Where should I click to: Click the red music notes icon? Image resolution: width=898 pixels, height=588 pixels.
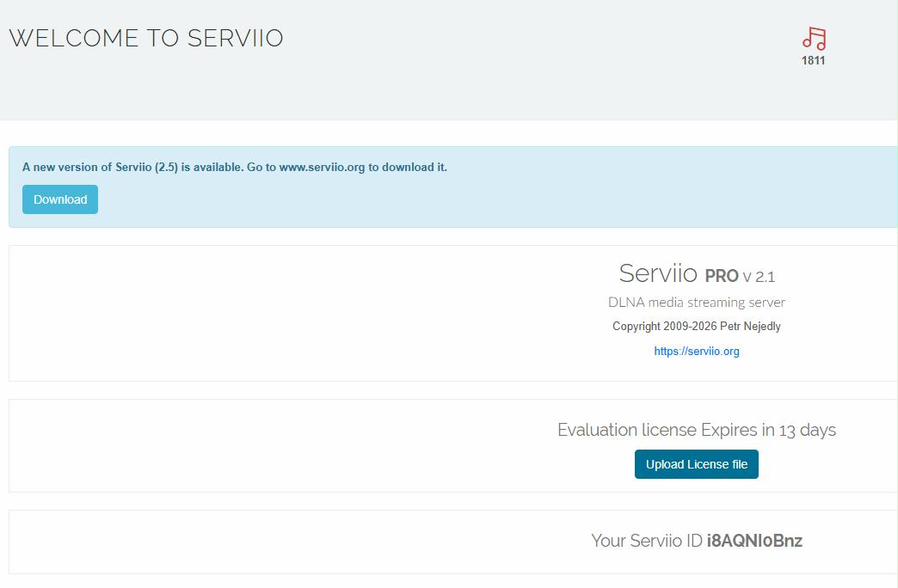click(814, 39)
